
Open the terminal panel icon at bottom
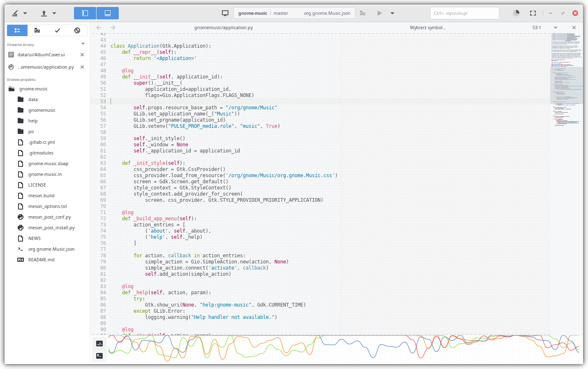(x=99, y=356)
